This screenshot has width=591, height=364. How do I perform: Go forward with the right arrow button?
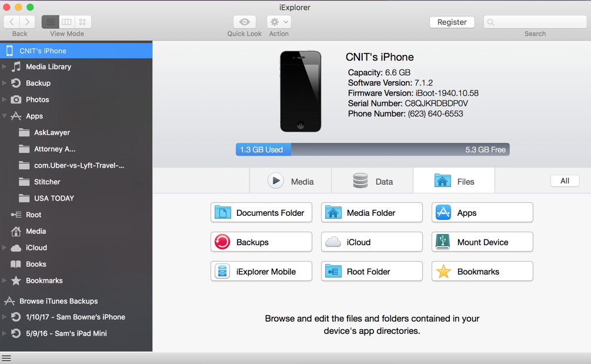click(28, 22)
